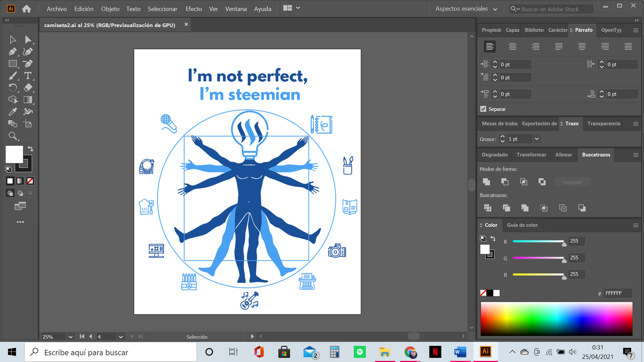Select the Eraser tool
The image size is (644, 362).
(x=28, y=88)
